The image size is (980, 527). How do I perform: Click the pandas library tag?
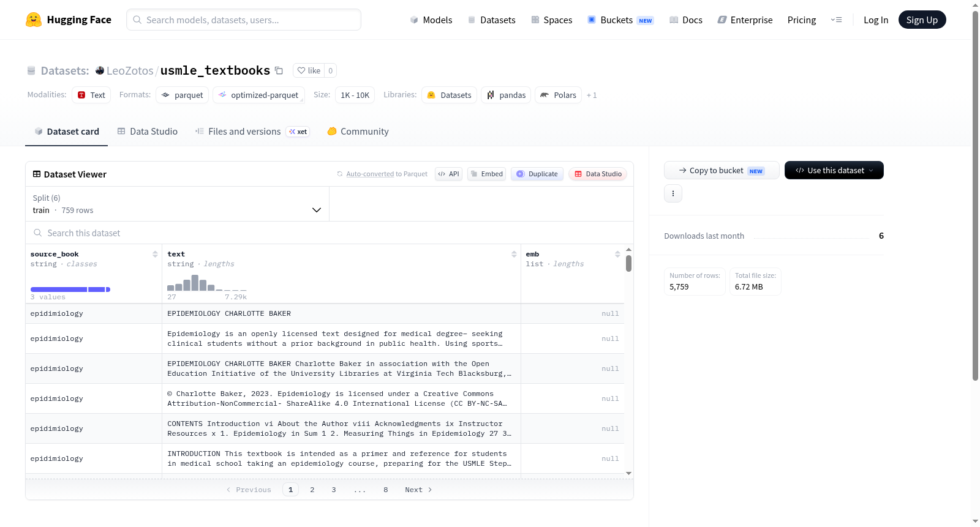click(x=506, y=95)
